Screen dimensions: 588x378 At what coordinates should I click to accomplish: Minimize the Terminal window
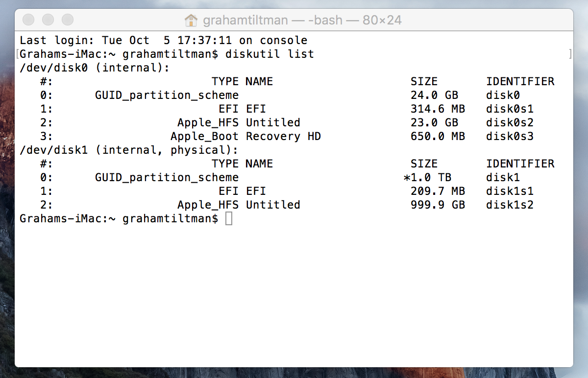click(48, 20)
